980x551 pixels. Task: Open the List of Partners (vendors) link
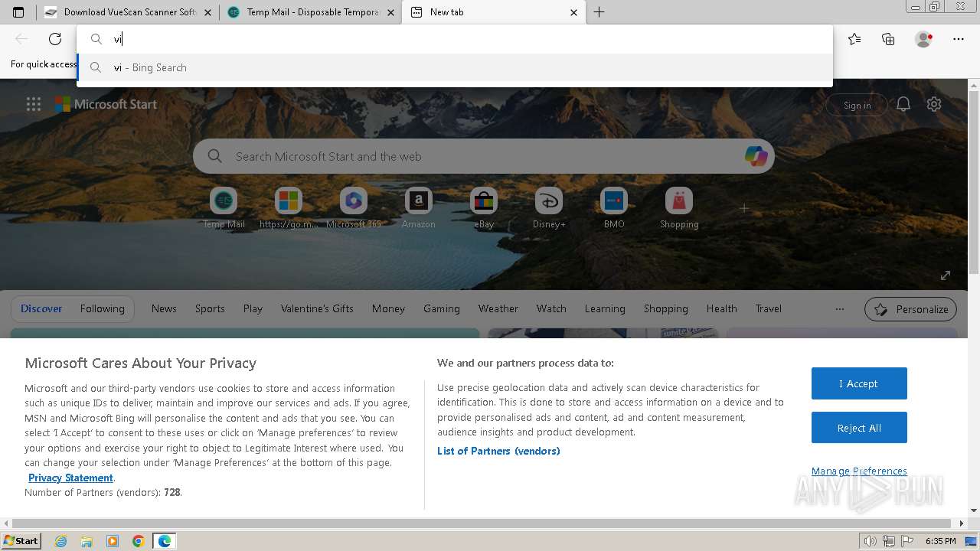[498, 451]
